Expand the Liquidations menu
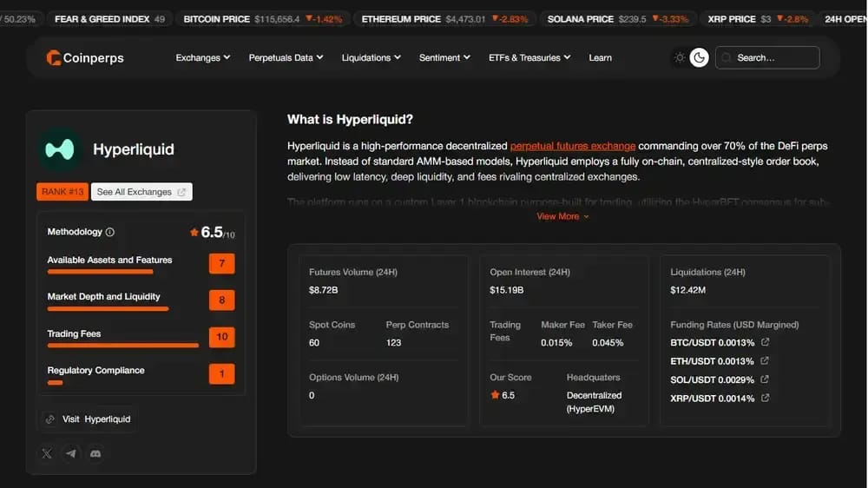The width and height of the screenshot is (868, 488). [371, 57]
